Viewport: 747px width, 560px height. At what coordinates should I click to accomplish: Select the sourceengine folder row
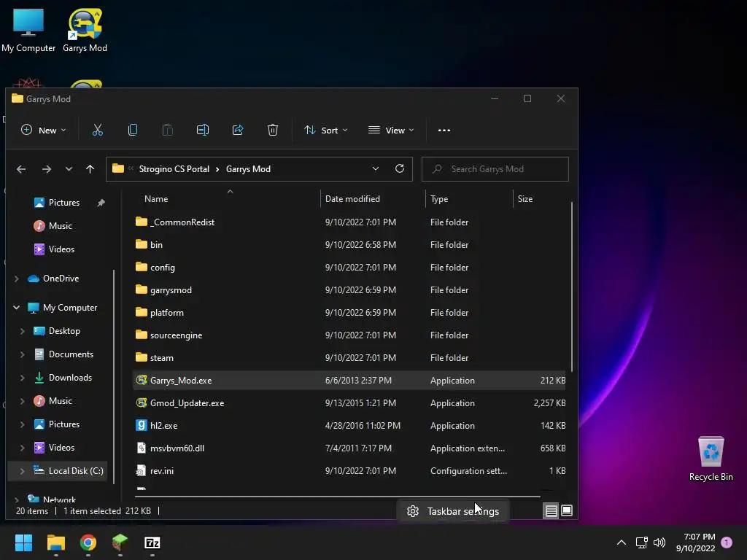point(349,335)
